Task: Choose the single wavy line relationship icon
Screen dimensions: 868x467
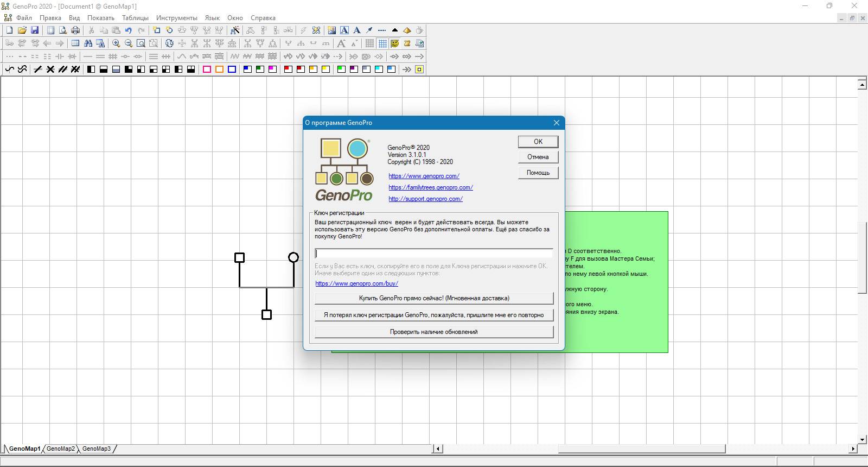Action: tap(9, 70)
